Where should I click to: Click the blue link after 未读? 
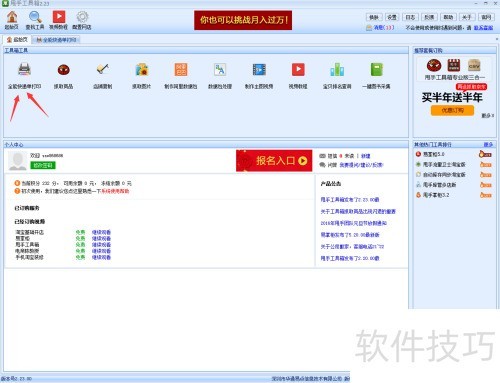365,156
